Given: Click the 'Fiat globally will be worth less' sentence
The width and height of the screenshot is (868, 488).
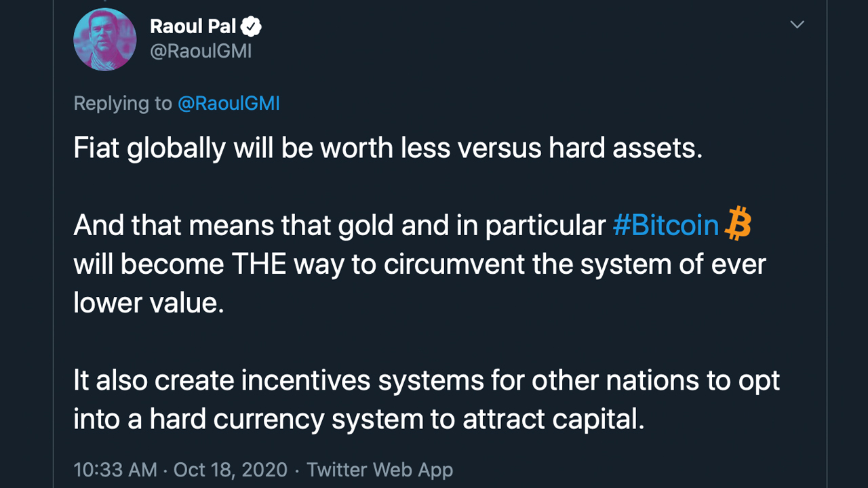Looking at the screenshot, I should tap(388, 148).
